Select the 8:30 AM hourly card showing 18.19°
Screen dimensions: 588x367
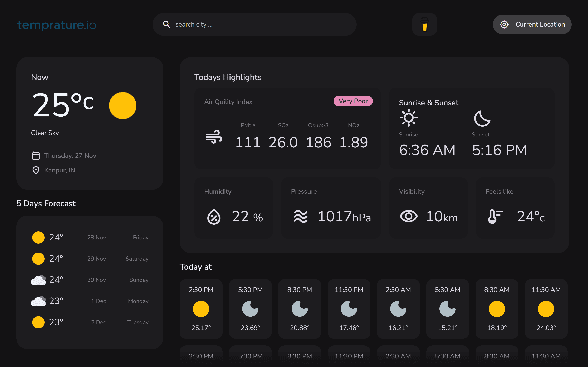click(x=497, y=308)
